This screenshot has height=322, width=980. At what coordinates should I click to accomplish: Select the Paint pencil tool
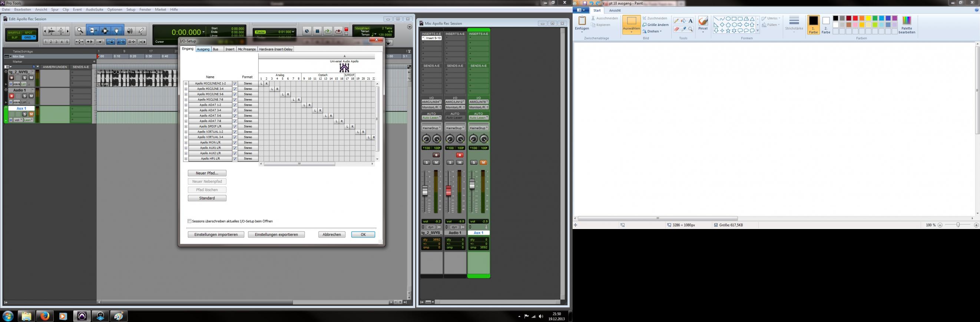(676, 21)
